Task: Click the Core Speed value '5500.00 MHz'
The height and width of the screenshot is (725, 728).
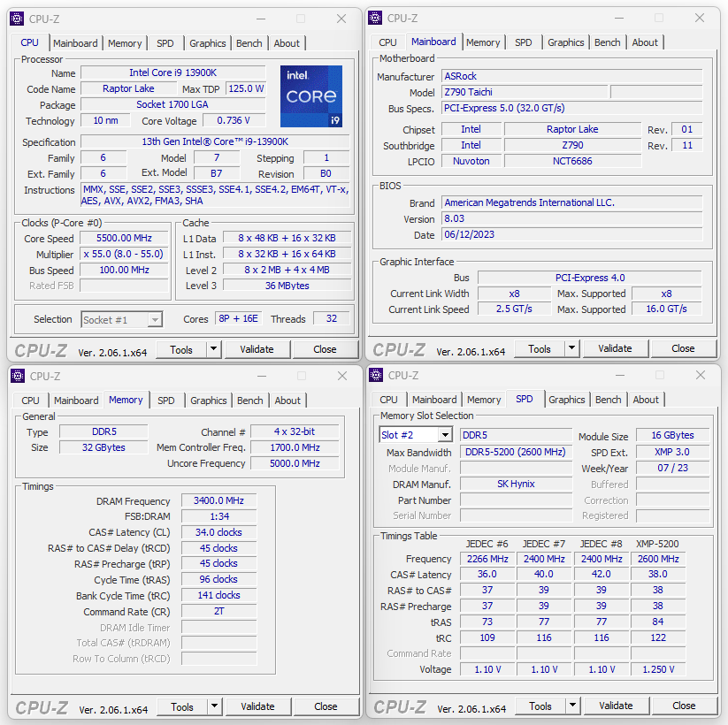Action: coord(124,238)
